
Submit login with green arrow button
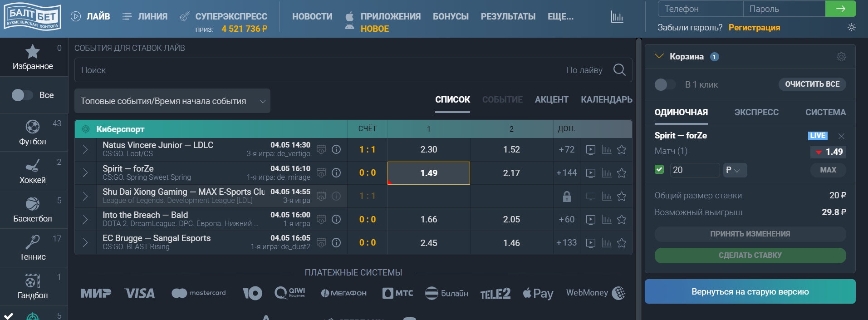[840, 9]
